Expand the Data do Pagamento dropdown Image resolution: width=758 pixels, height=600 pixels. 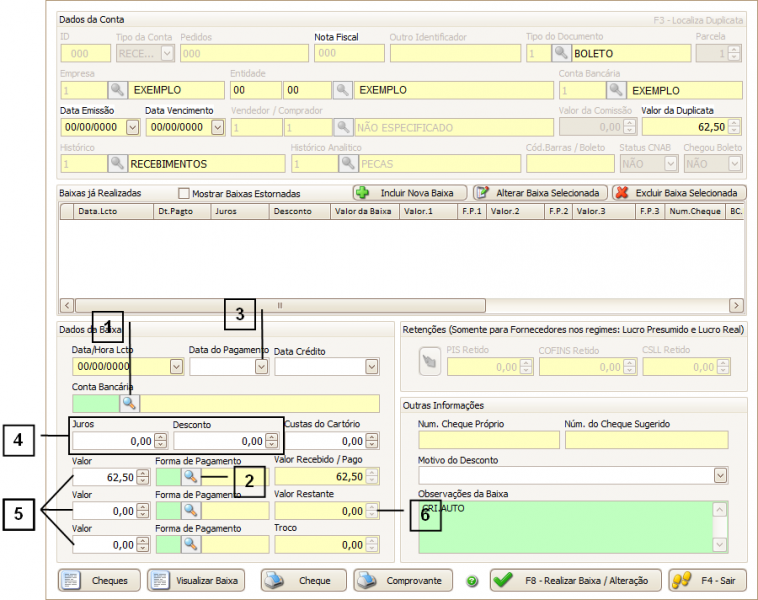[261, 367]
